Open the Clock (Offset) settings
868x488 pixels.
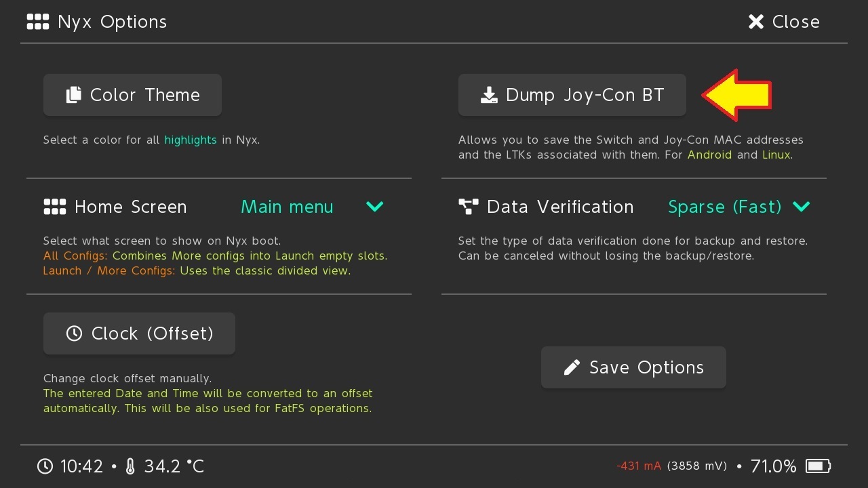(x=139, y=333)
